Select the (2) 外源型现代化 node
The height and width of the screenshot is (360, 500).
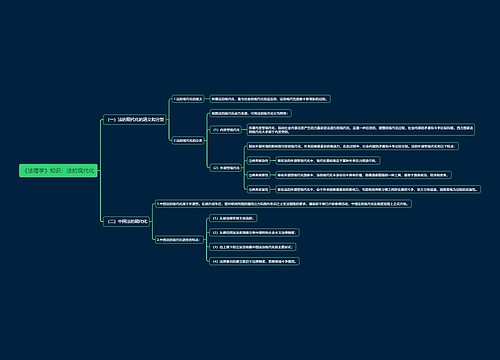[226, 168]
